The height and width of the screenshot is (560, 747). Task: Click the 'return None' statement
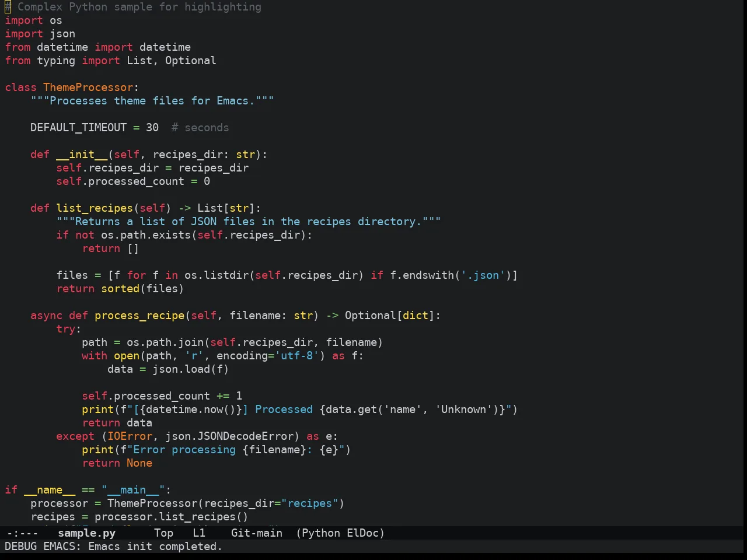click(117, 463)
